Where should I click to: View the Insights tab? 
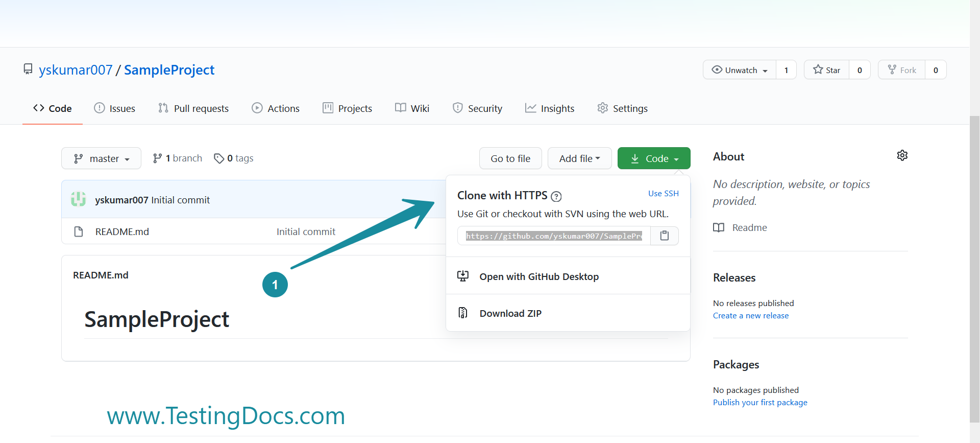coord(550,108)
